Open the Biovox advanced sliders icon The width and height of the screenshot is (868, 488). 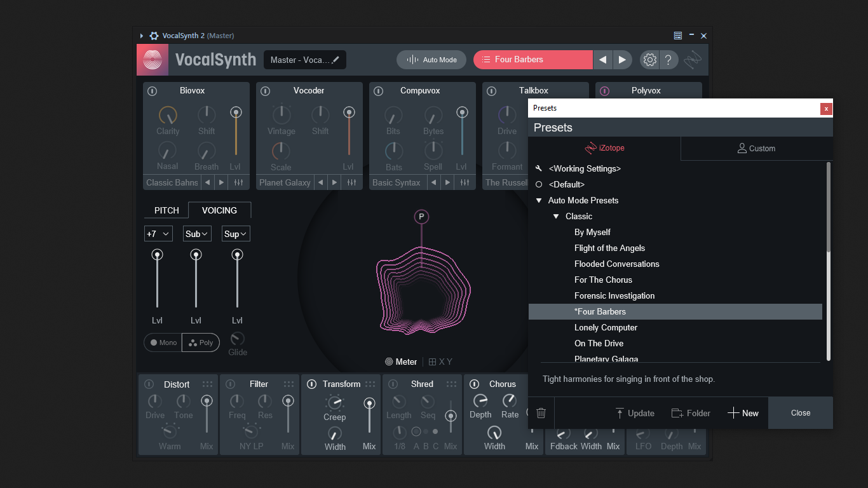(x=238, y=182)
